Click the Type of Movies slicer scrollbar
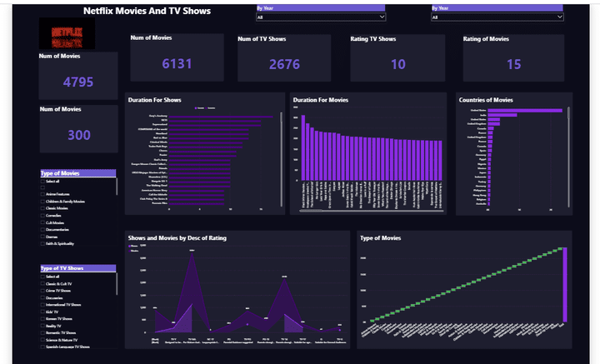600x364 pixels. [x=117, y=187]
